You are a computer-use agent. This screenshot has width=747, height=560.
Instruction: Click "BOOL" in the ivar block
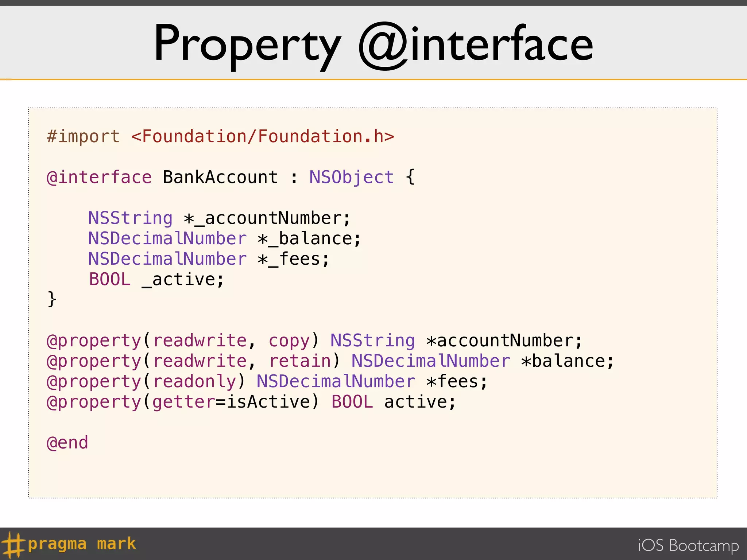pyautogui.click(x=110, y=280)
